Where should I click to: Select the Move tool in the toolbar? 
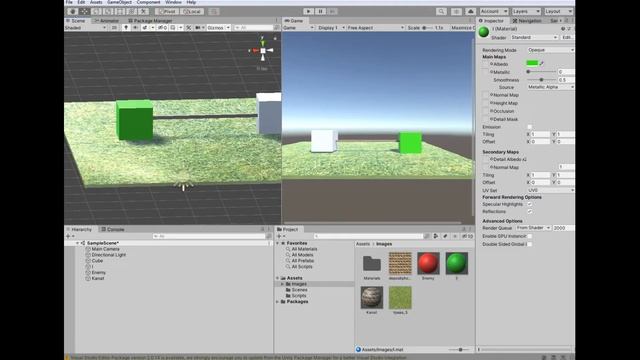click(84, 11)
